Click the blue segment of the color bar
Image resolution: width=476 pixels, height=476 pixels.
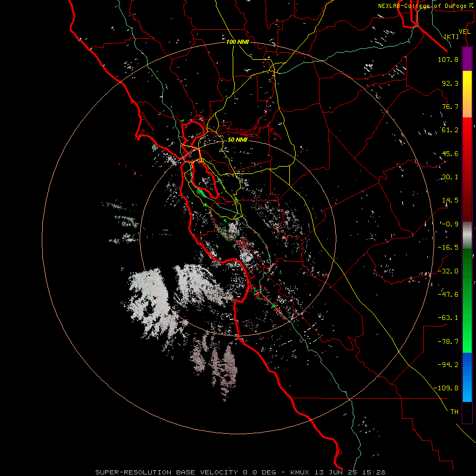tap(467, 377)
